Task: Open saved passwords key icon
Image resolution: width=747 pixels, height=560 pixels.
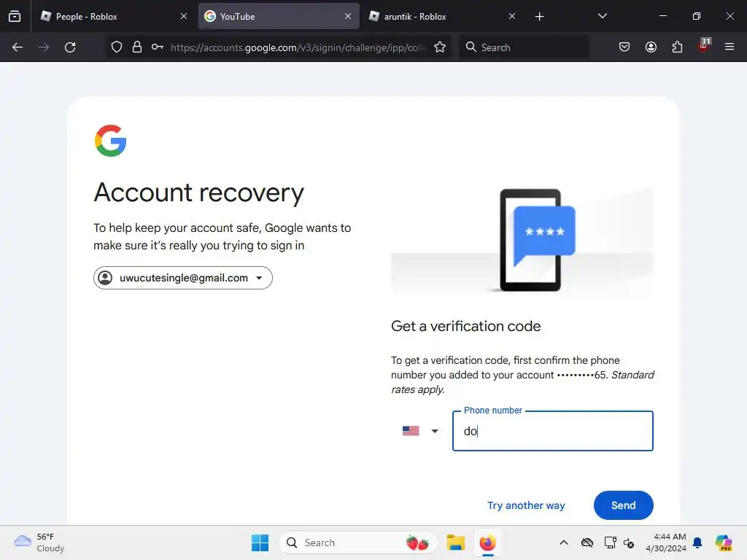Action: pyautogui.click(x=158, y=47)
